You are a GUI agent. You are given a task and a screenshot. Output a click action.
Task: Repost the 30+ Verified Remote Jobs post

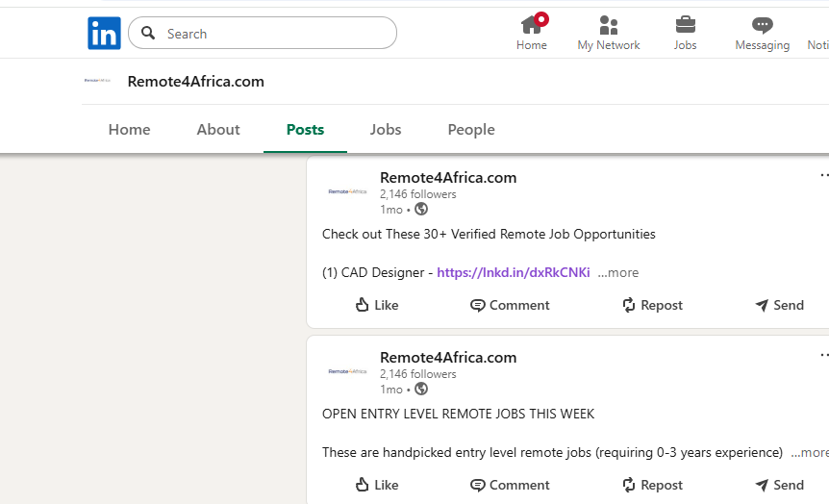[x=652, y=305]
